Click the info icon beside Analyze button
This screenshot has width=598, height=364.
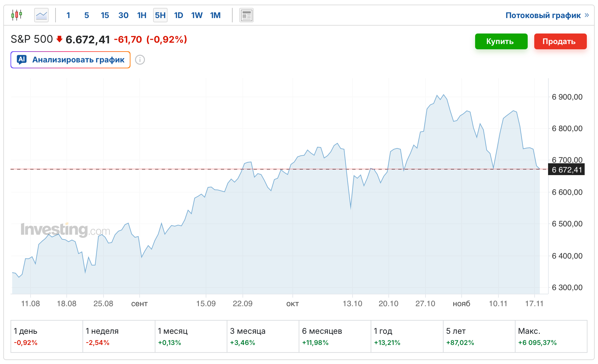pos(140,60)
